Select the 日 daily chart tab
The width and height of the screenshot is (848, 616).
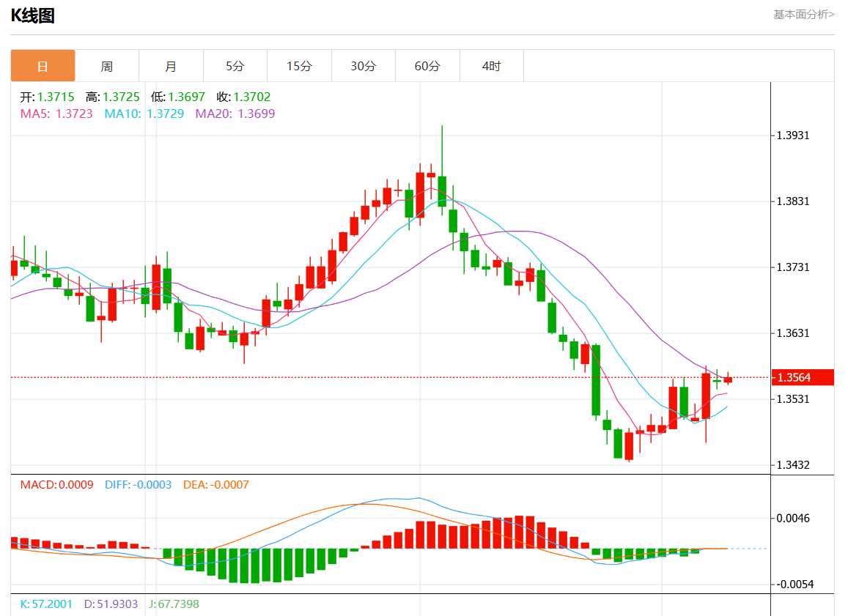pos(43,66)
